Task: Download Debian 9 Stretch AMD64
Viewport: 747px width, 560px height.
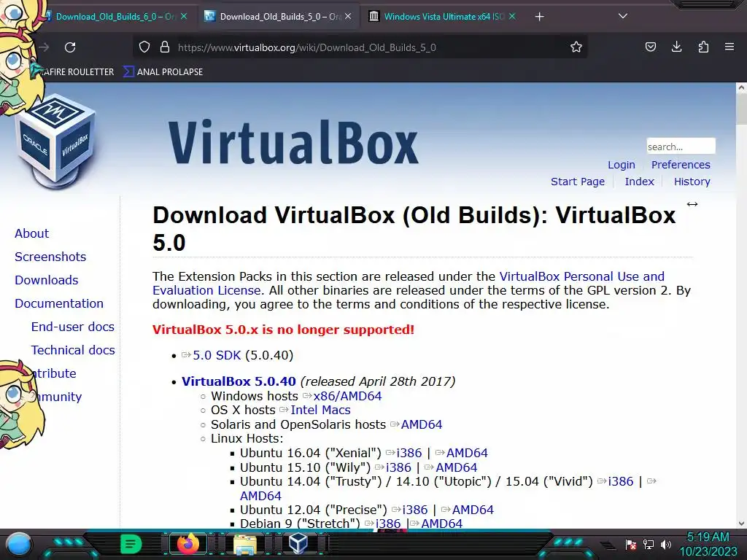Action: coord(441,524)
